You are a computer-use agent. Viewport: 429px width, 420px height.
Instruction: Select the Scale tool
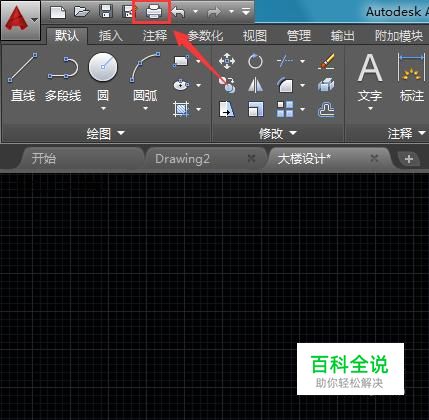click(256, 109)
